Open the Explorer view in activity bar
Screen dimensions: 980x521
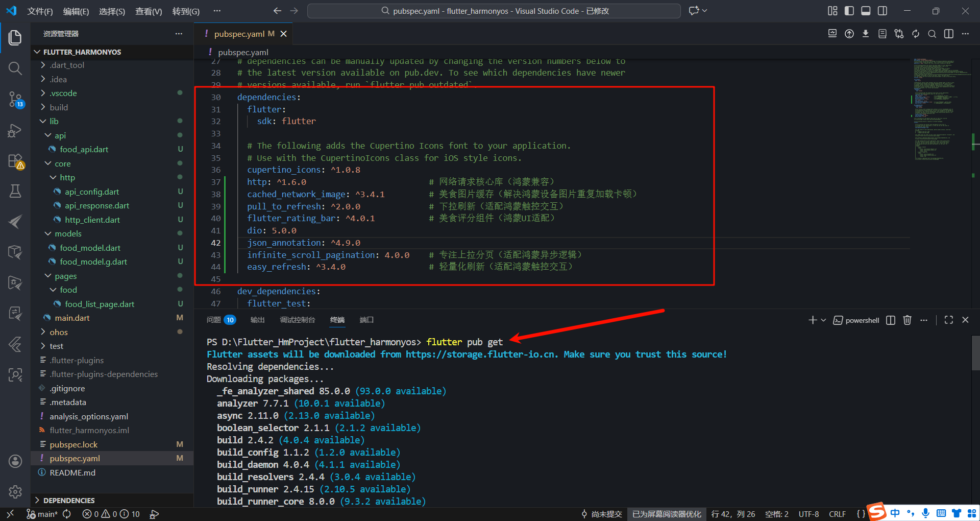pyautogui.click(x=15, y=37)
